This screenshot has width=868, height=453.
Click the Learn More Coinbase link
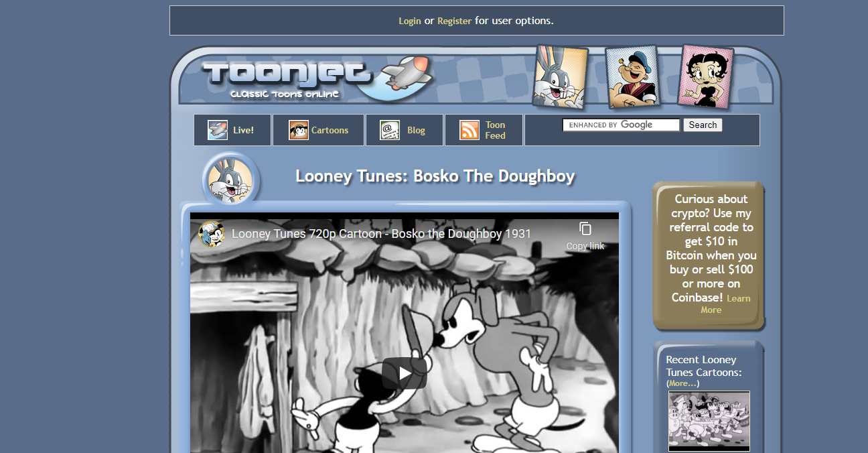coord(725,304)
